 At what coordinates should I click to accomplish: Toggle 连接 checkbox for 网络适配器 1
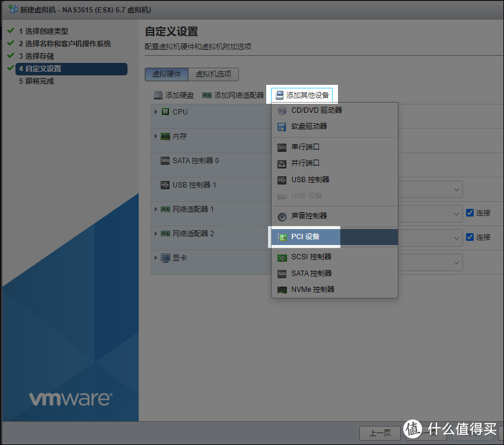click(x=470, y=213)
